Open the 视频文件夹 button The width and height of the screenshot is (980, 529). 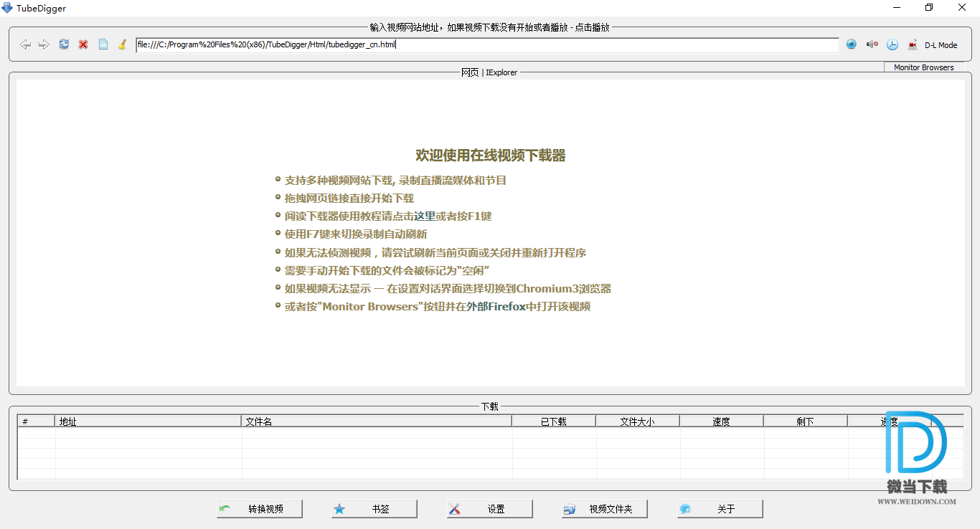605,509
